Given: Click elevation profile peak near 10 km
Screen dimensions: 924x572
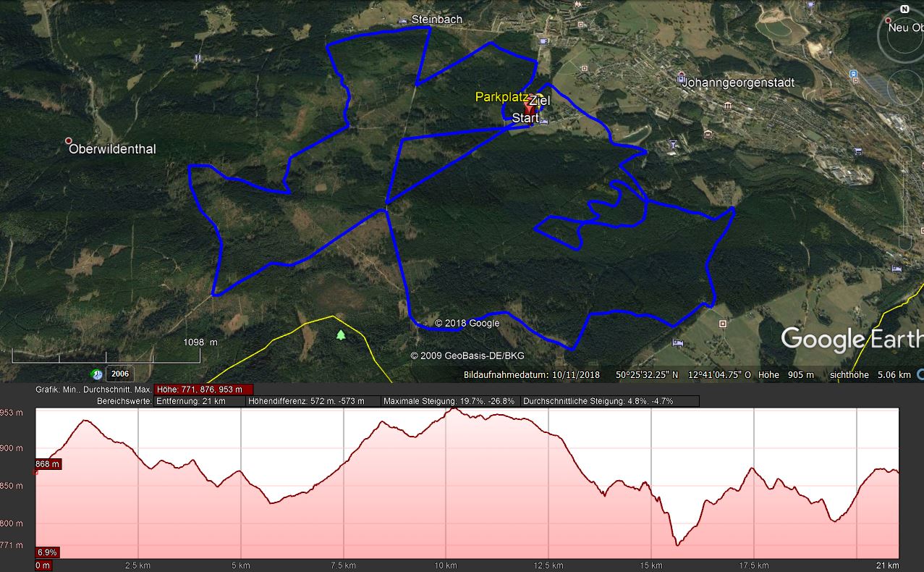Looking at the screenshot, I should (454, 409).
